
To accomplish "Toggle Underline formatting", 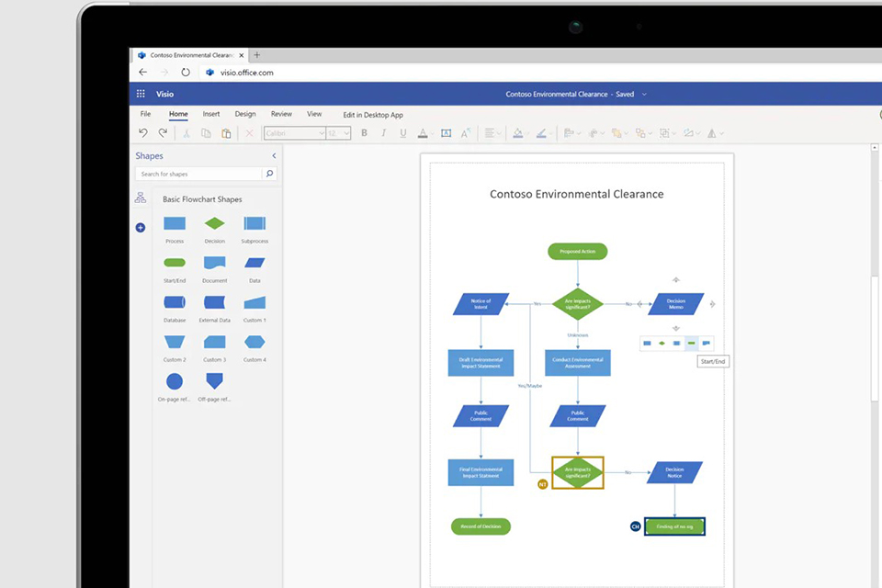I will [402, 133].
